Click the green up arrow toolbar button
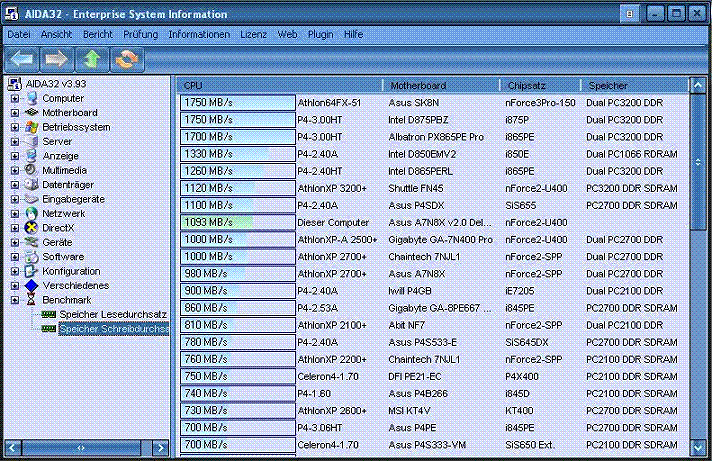Viewport: 712px width, 461px height. [x=92, y=59]
